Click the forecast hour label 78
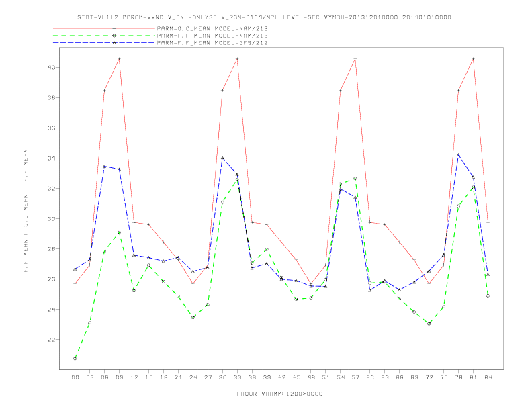The height and width of the screenshot is (411, 532). pos(458,377)
